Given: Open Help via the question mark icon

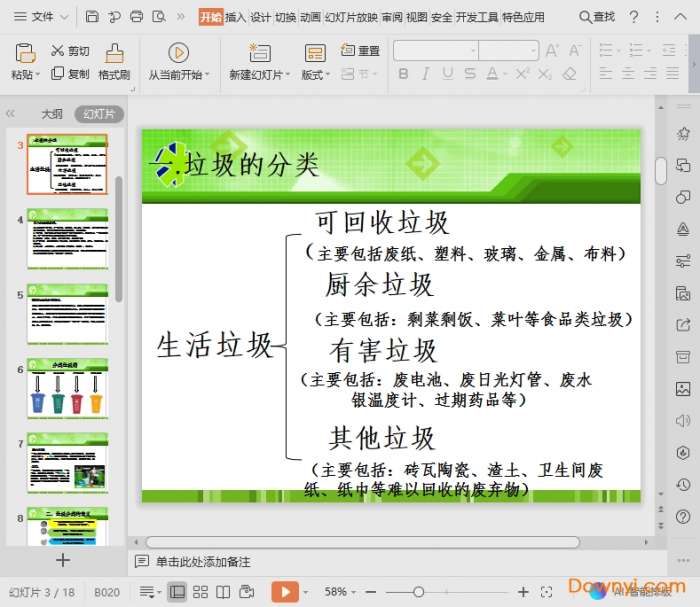Looking at the screenshot, I should pyautogui.click(x=633, y=17).
